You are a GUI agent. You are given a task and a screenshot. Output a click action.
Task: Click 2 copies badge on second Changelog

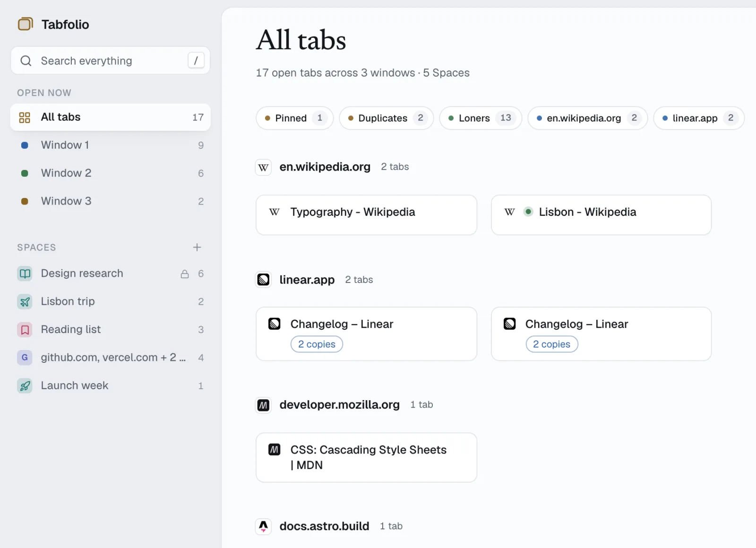(552, 344)
